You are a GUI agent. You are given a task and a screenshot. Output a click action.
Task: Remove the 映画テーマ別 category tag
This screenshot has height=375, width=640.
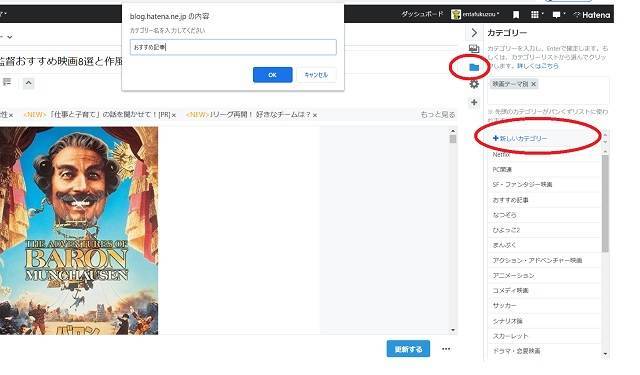pyautogui.click(x=533, y=84)
